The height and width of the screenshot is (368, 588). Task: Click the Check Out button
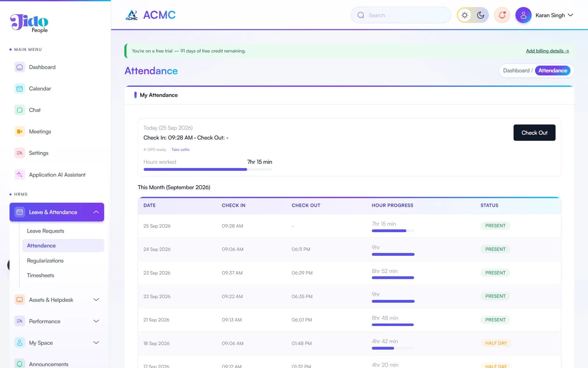point(534,132)
